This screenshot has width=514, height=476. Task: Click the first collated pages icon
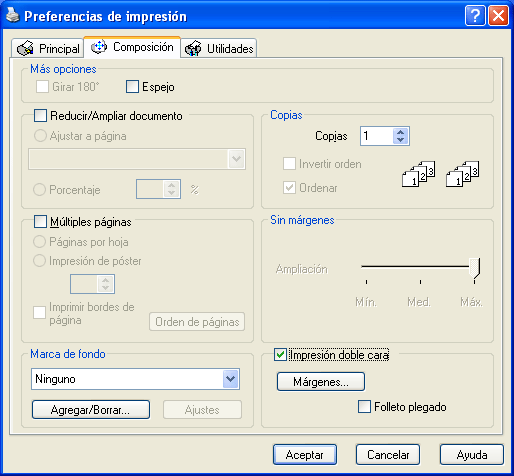tap(419, 174)
